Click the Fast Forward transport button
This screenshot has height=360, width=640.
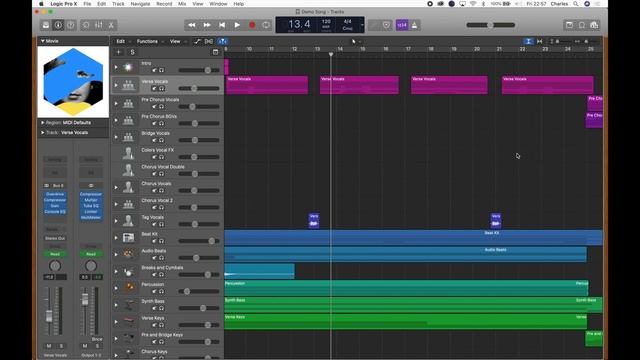coord(207,25)
